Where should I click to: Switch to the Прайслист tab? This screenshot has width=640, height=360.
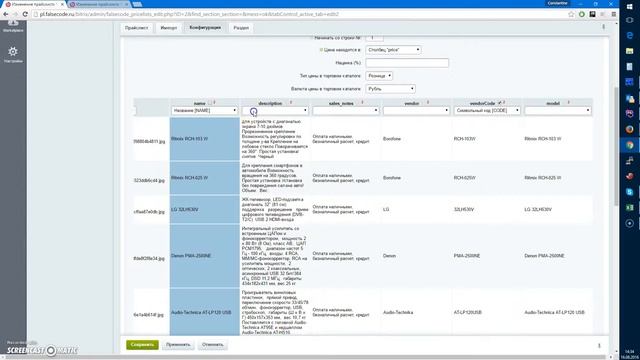[137, 28]
